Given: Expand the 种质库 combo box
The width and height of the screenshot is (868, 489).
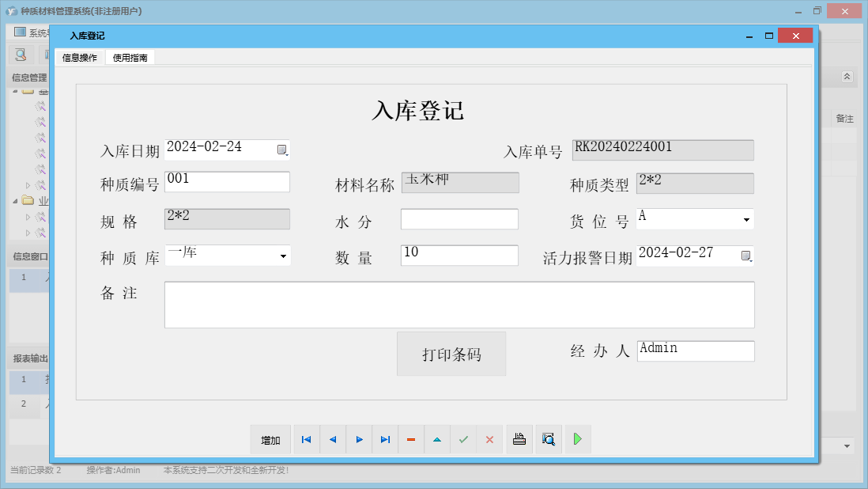Looking at the screenshot, I should click(x=281, y=255).
